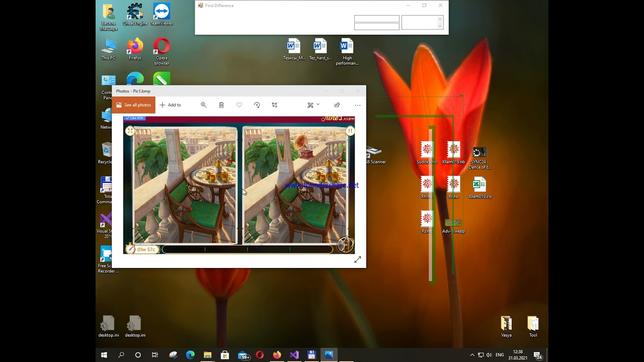Select the Cheat Engine desktop icon
Image resolution: width=644 pixels, height=362 pixels.
coord(135,15)
